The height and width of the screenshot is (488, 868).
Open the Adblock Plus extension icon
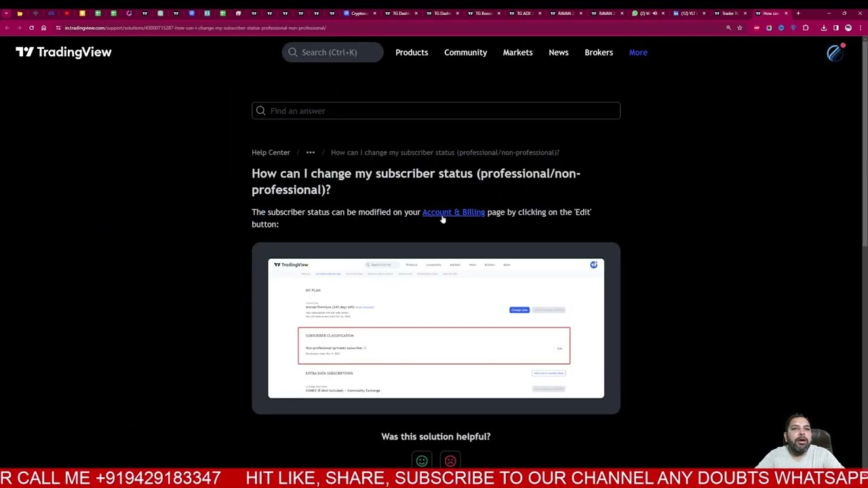(x=757, y=28)
